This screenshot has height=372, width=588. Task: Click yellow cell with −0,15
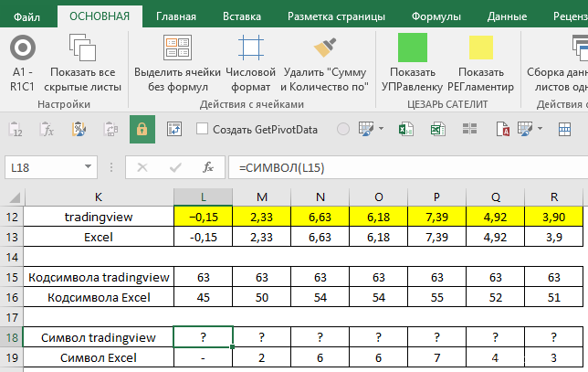[204, 217]
